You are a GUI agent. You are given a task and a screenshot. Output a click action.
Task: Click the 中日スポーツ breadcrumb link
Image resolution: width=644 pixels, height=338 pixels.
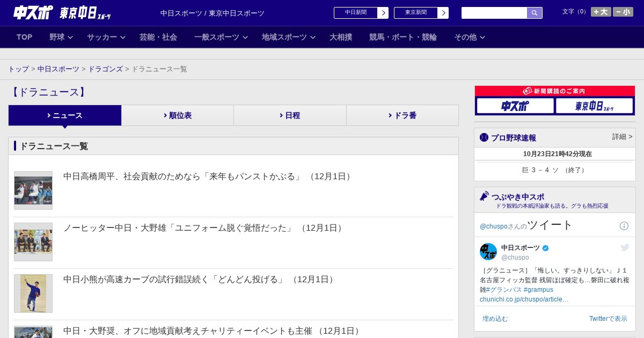(x=58, y=69)
